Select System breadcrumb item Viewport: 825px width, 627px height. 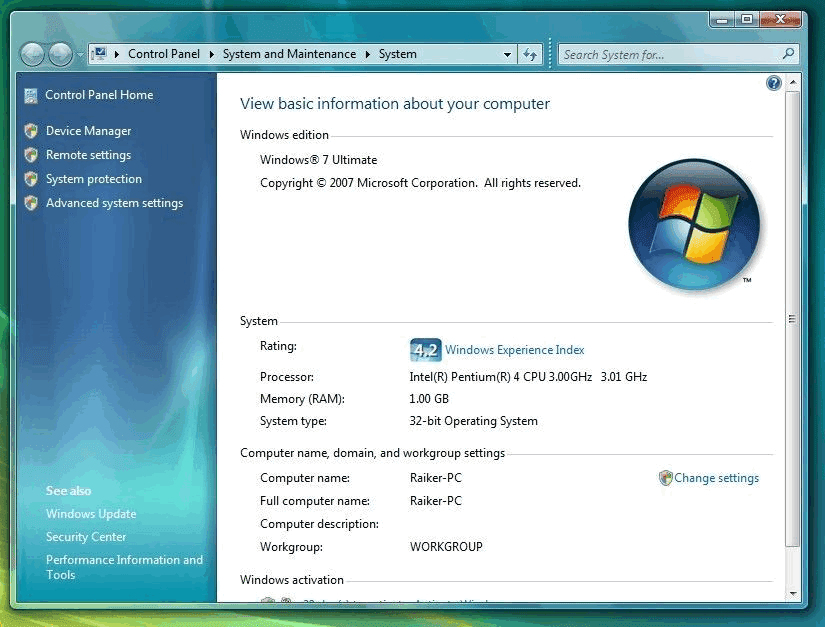point(398,54)
